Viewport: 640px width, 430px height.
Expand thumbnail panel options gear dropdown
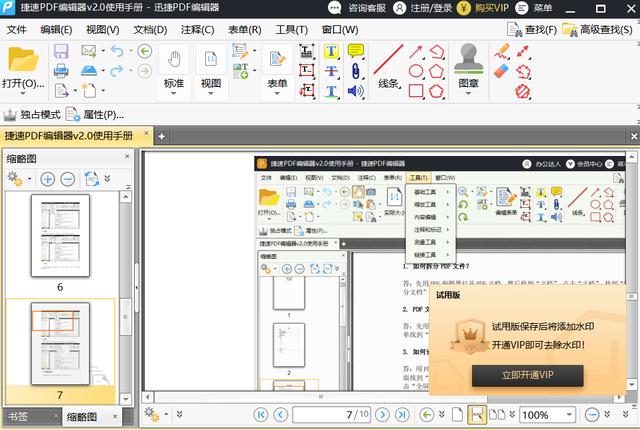[27, 179]
